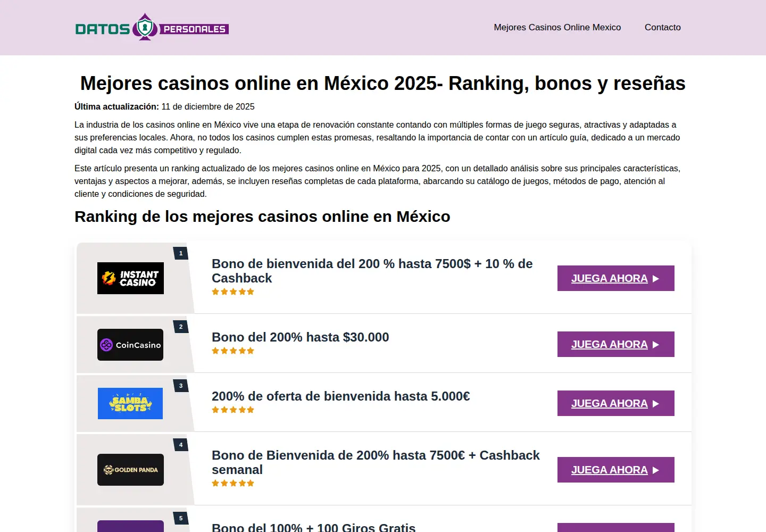Click 'Bono del 200% hasta $30.000' text
This screenshot has width=766, height=532.
300,337
